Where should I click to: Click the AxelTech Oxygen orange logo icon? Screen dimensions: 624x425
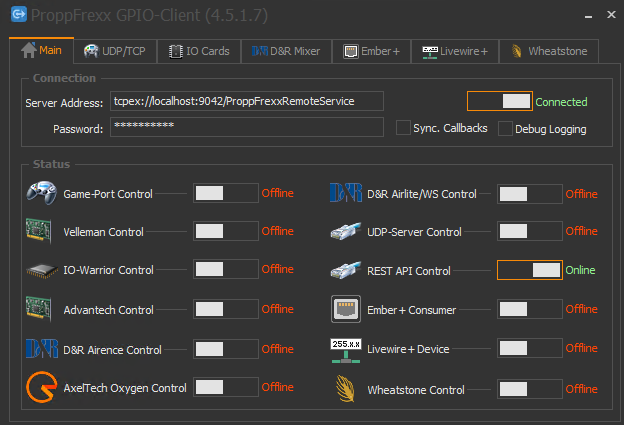click(40, 387)
